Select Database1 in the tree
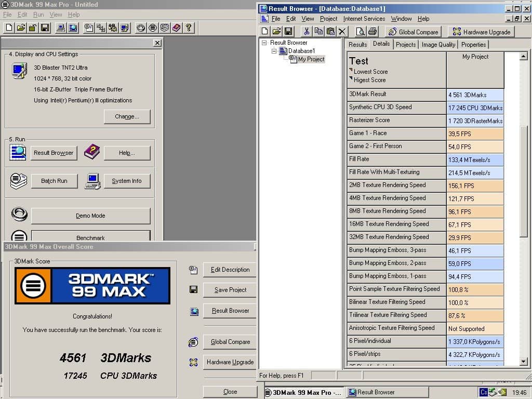Viewport: 532px width, 399px height. click(x=302, y=51)
